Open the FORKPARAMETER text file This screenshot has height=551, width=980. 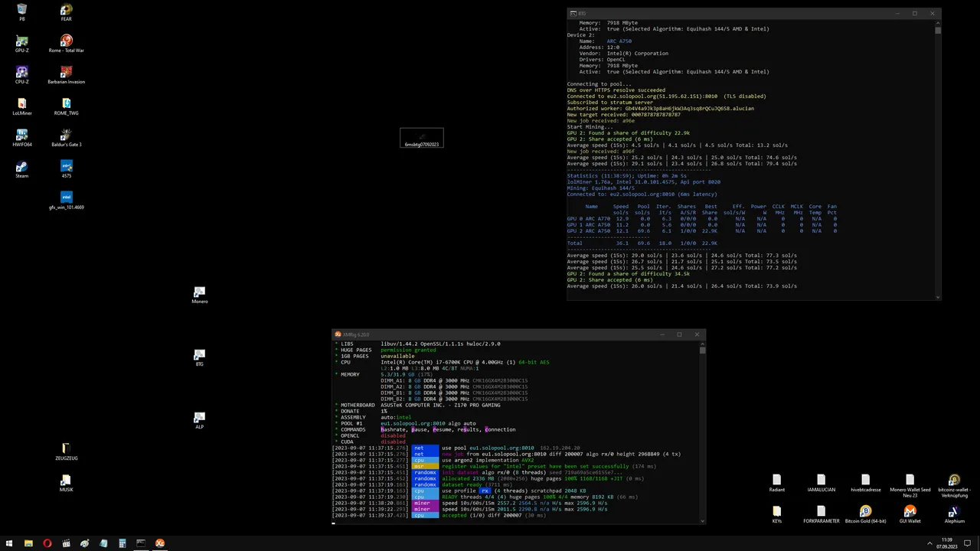coord(821,514)
